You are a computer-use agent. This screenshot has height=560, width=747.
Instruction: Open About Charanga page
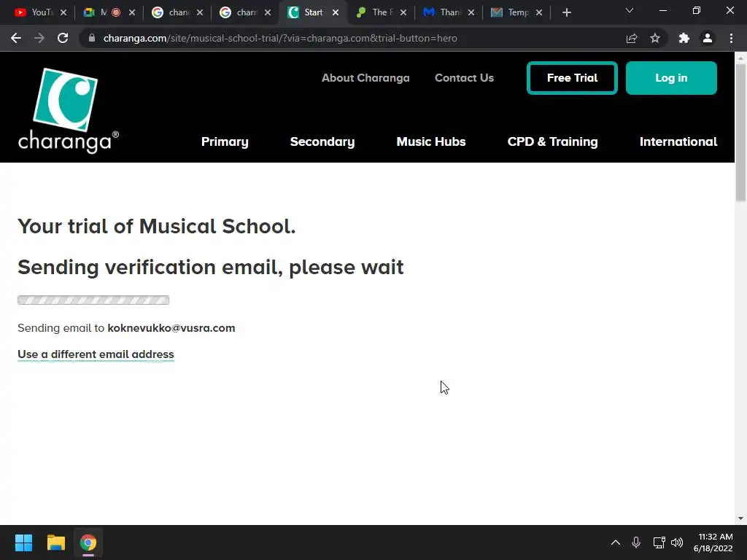pos(365,77)
